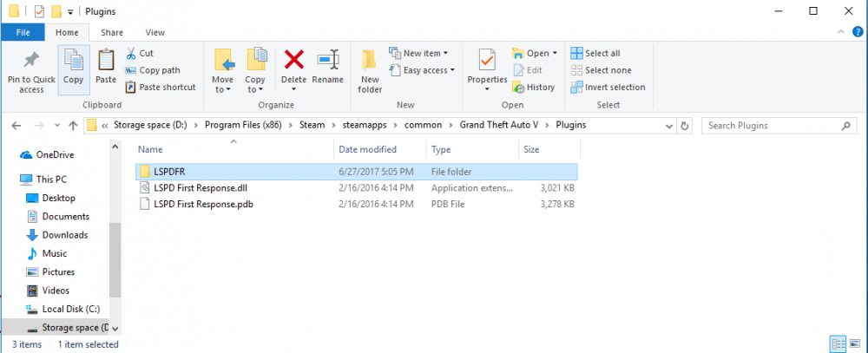
Task: Open Documents in navigation pane
Action: (x=57, y=216)
